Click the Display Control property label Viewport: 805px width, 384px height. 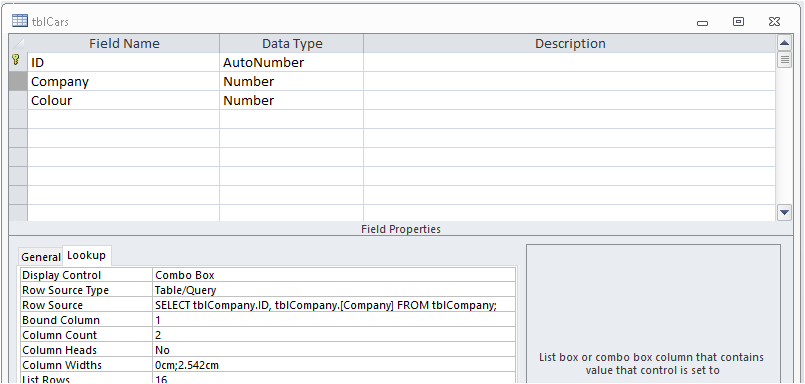click(86, 275)
